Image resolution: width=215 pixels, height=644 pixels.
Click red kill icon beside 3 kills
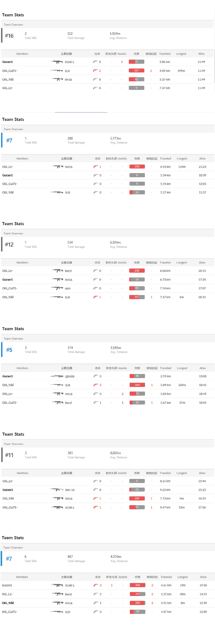click(96, 585)
